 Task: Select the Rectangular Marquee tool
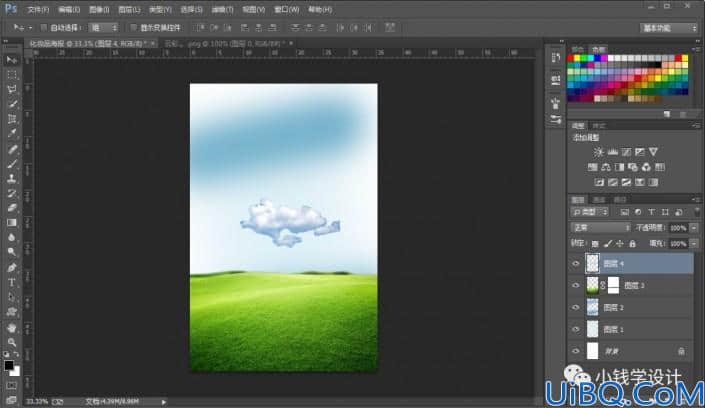pyautogui.click(x=12, y=75)
